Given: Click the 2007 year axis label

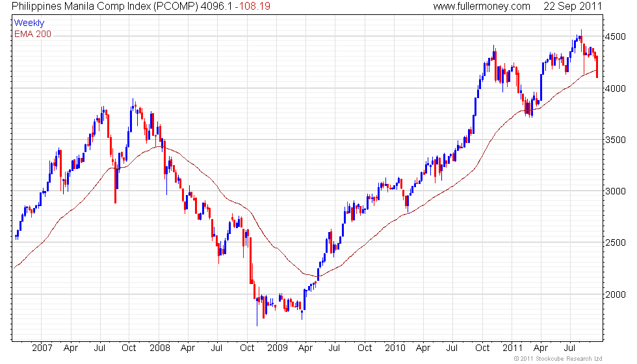Looking at the screenshot, I should [42, 348].
